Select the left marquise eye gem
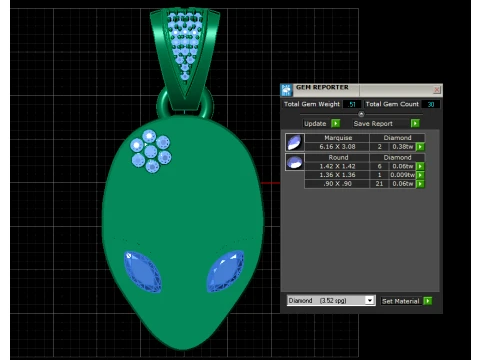The image size is (480, 360). pyautogui.click(x=143, y=272)
